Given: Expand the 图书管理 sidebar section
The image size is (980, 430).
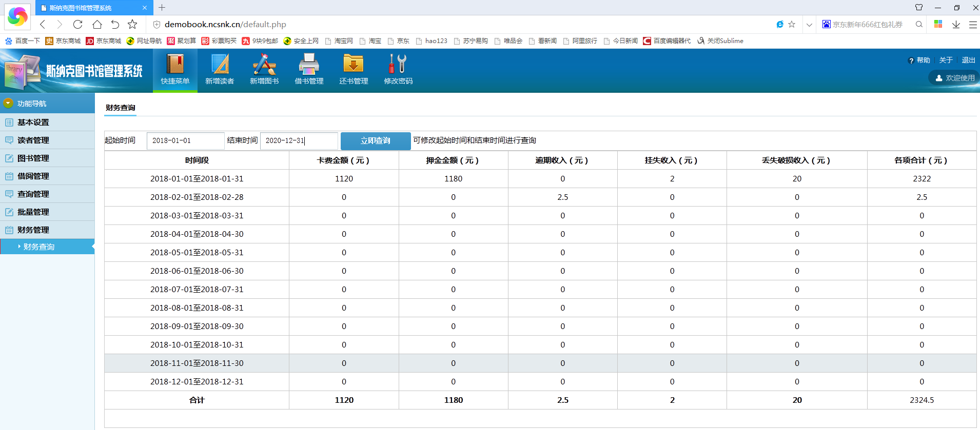Looking at the screenshot, I should [33, 158].
